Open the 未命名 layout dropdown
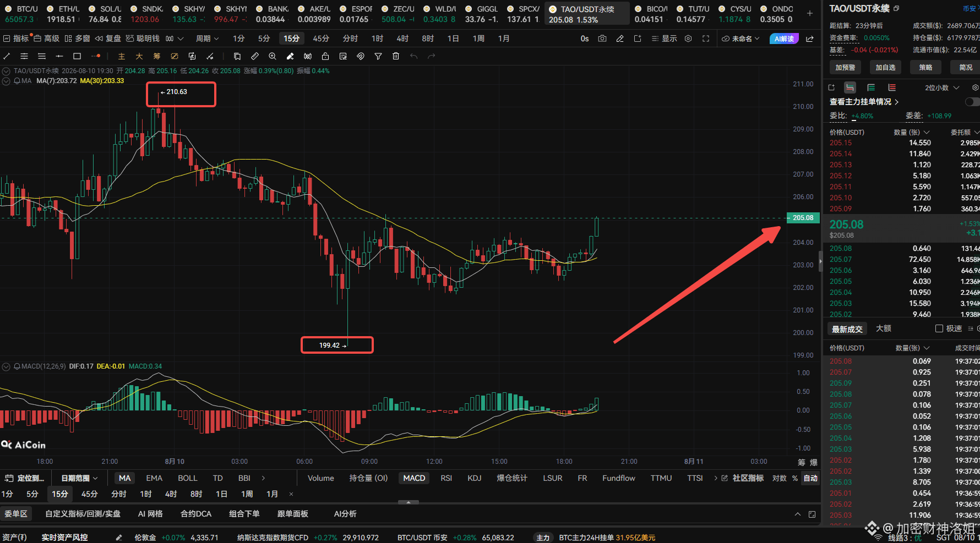This screenshot has height=543, width=980. [741, 39]
